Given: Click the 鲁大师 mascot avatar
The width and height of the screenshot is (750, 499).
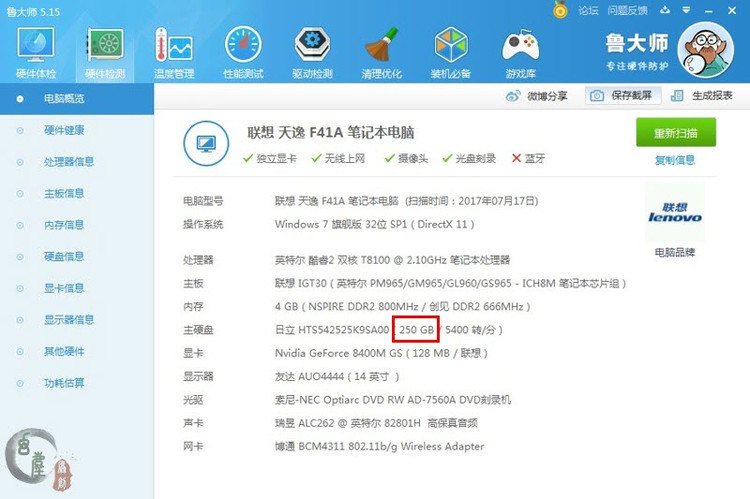Looking at the screenshot, I should (706, 50).
